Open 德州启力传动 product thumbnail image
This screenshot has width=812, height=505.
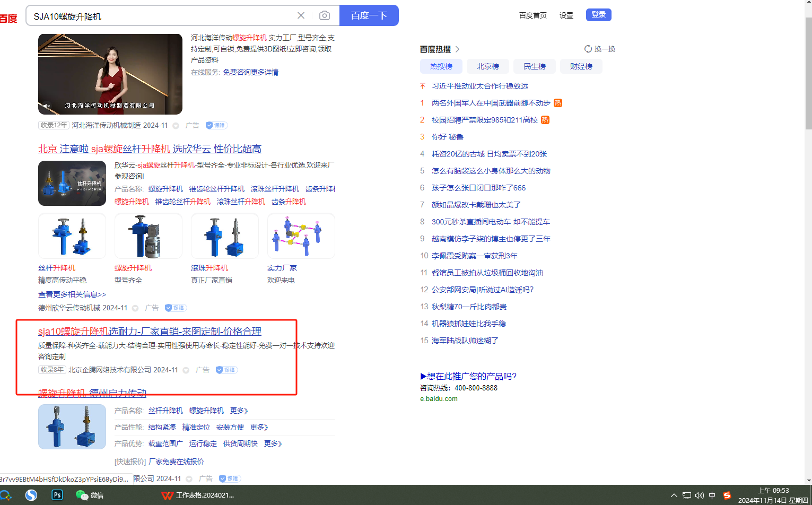72,426
